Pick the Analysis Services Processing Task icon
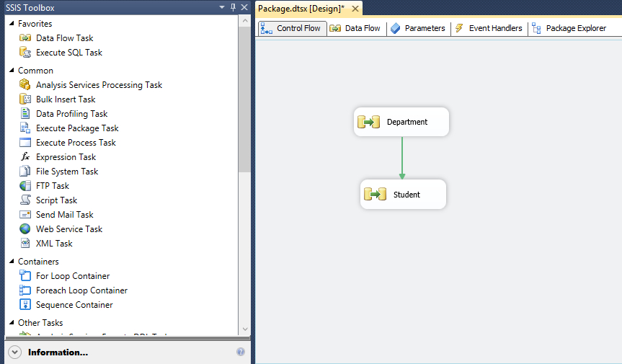Screen dimensions: 622x364 tap(25, 84)
